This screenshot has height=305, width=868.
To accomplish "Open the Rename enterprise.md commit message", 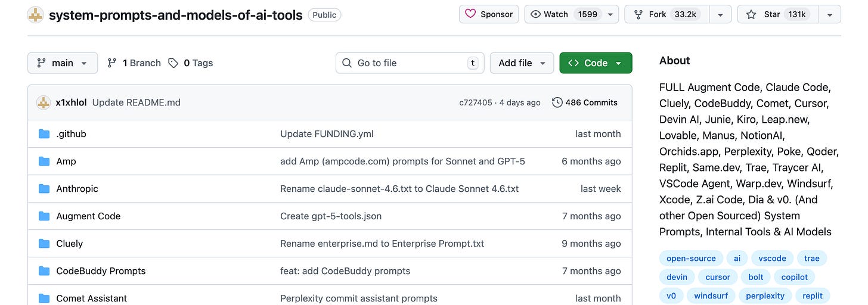I will pyautogui.click(x=382, y=243).
